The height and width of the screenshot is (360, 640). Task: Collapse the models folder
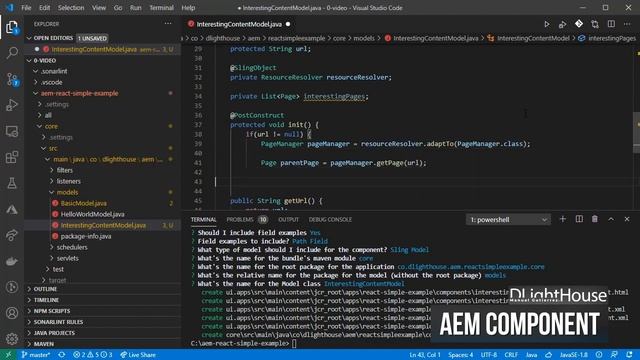pos(67,192)
